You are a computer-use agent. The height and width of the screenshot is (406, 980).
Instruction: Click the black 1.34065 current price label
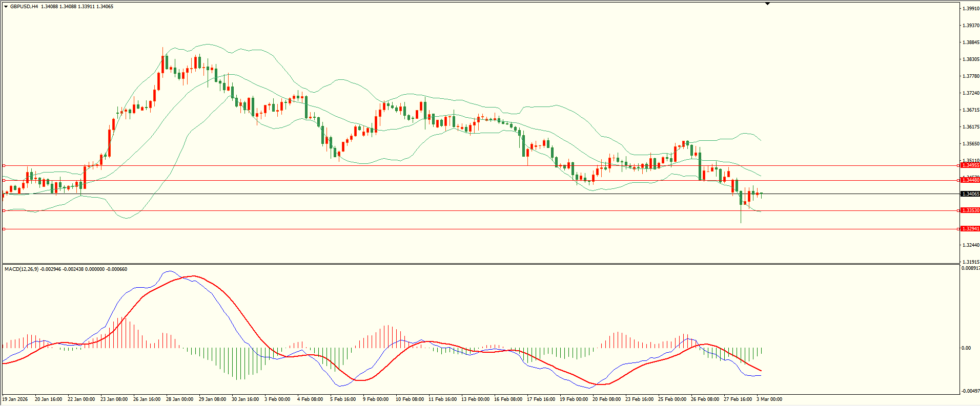coord(970,194)
